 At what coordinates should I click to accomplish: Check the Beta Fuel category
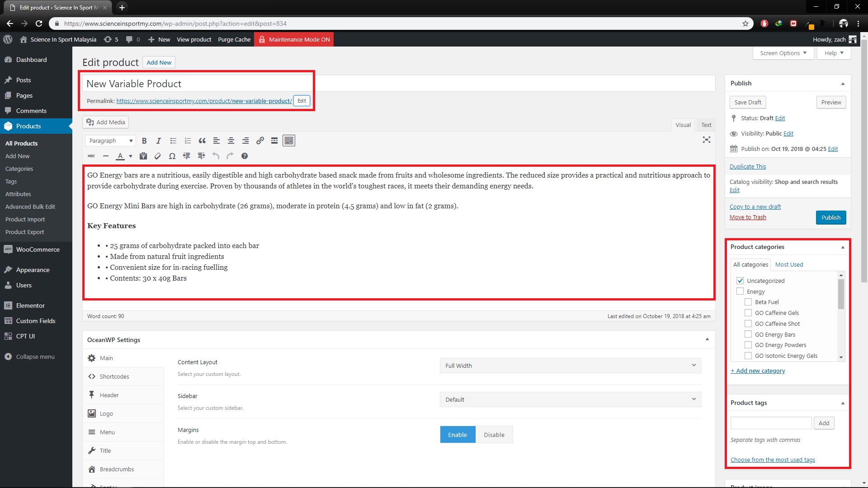(x=748, y=302)
